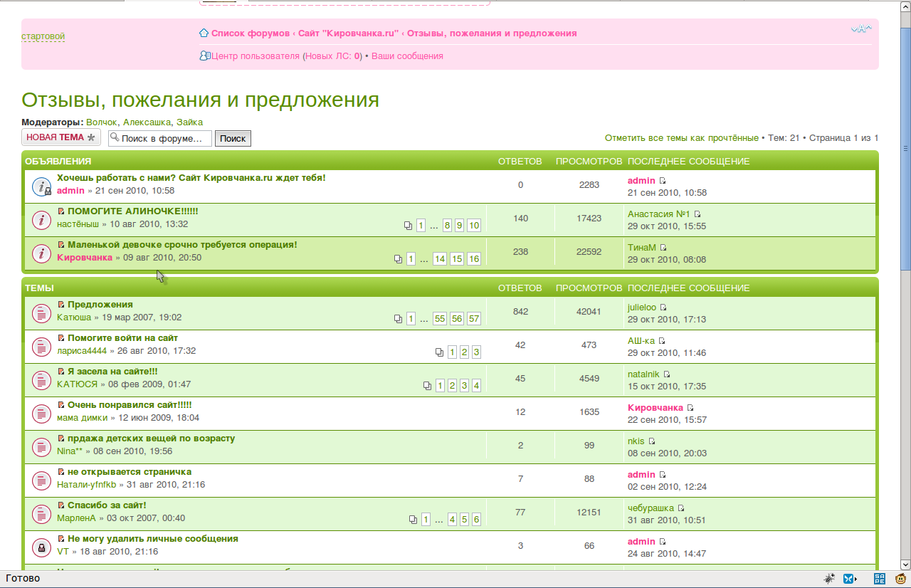911x588 pixels.
Task: Open Центр пользователя in the navigation bar
Action: (x=256, y=56)
